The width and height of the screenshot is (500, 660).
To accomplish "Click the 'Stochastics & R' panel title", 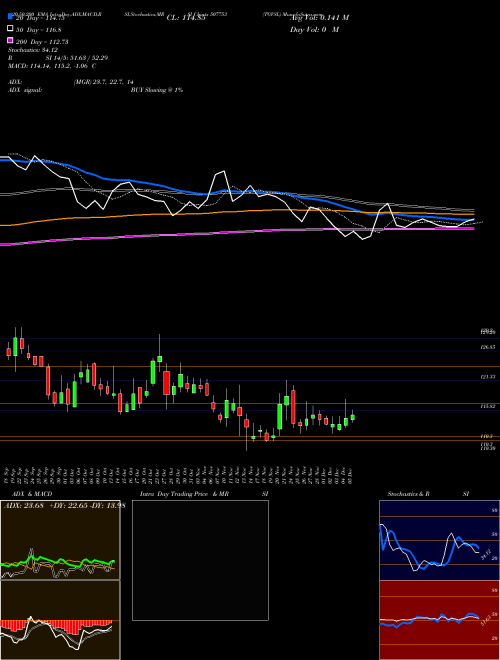I will (409, 494).
